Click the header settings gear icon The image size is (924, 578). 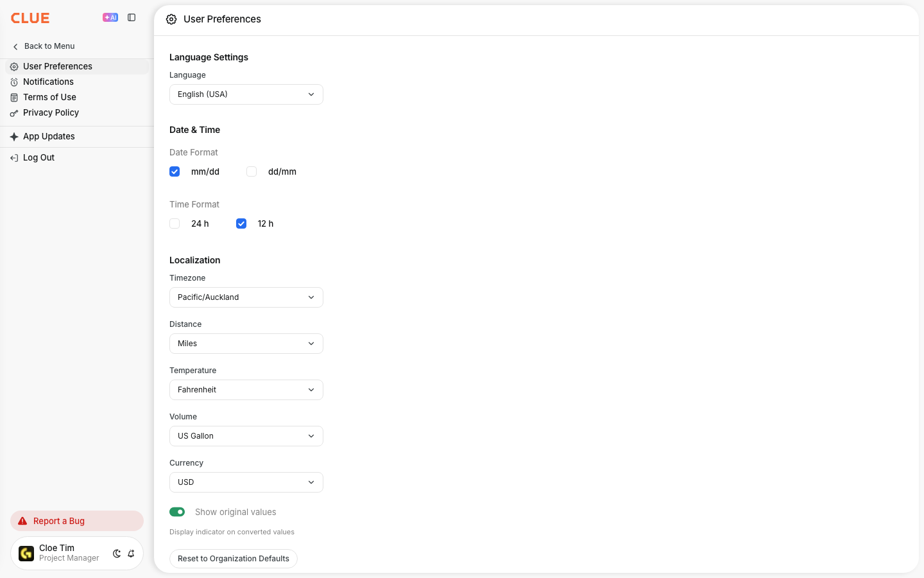click(x=171, y=19)
